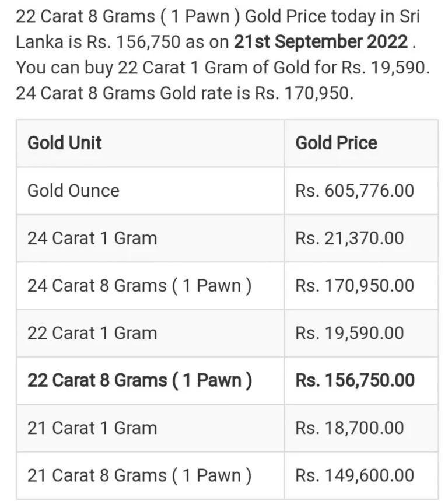Select bold 22 Carat 8 Grams row
448x501 pixels.
click(x=227, y=380)
